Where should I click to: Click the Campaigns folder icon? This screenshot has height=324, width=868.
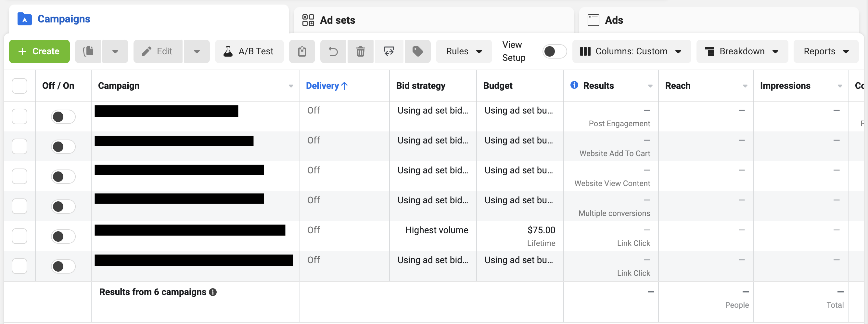[x=25, y=19]
